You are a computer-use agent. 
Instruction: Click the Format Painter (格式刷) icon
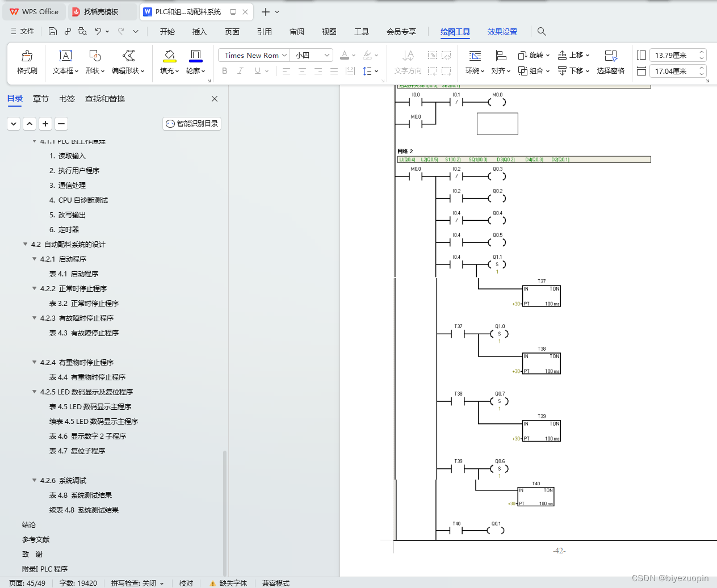pos(27,56)
